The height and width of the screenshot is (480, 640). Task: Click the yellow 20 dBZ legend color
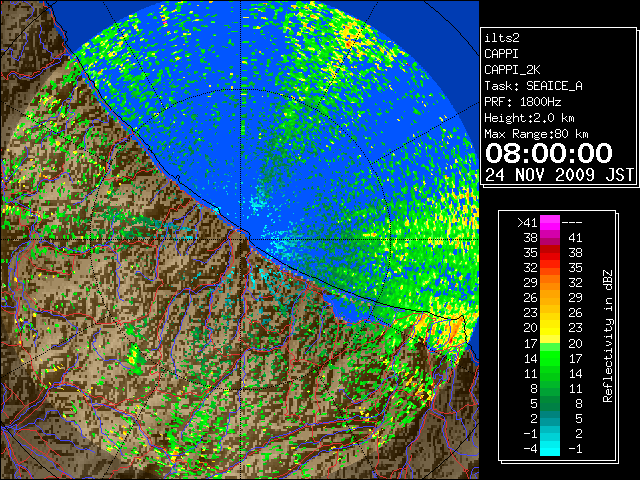(550, 328)
